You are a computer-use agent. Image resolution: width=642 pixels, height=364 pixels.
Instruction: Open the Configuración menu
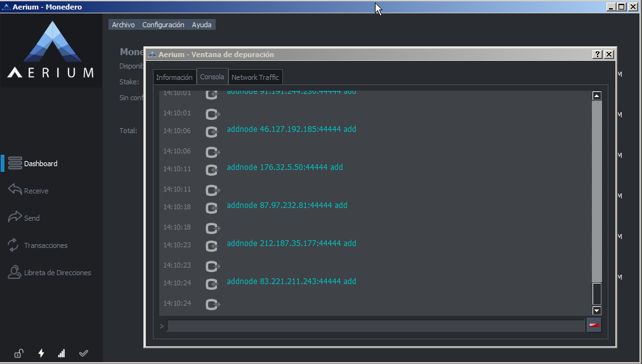click(163, 25)
